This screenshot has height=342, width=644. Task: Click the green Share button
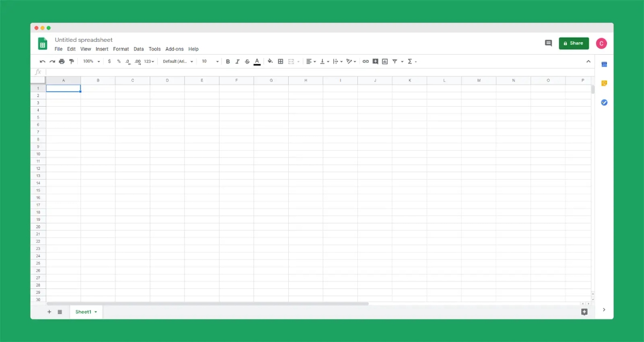574,43
